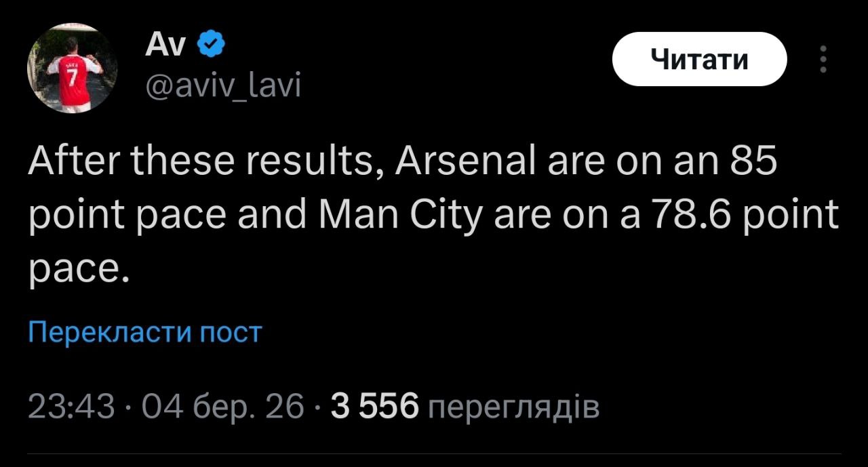Screen dimensions: 868x467
Task: Open the three-dot more options menu
Action: pyautogui.click(x=823, y=60)
